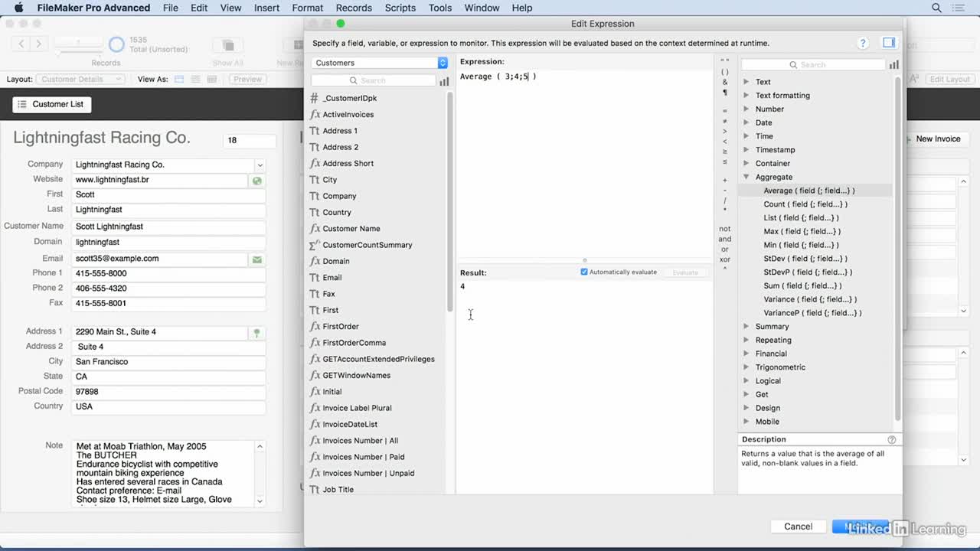Select the List view icon in View As
980x551 pixels.
pos(196,79)
